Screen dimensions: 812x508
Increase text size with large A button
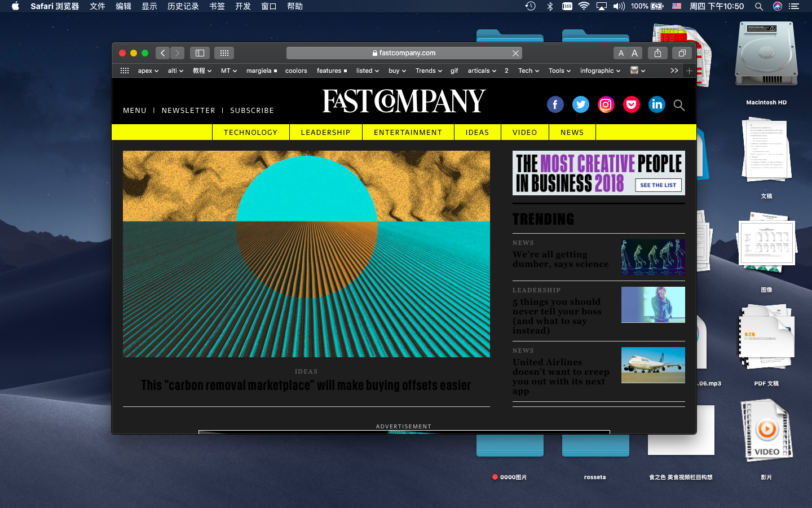pyautogui.click(x=635, y=53)
